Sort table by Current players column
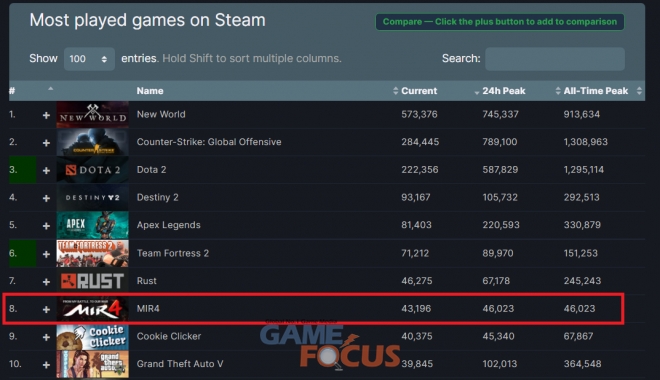This screenshot has height=380, width=660. click(419, 91)
